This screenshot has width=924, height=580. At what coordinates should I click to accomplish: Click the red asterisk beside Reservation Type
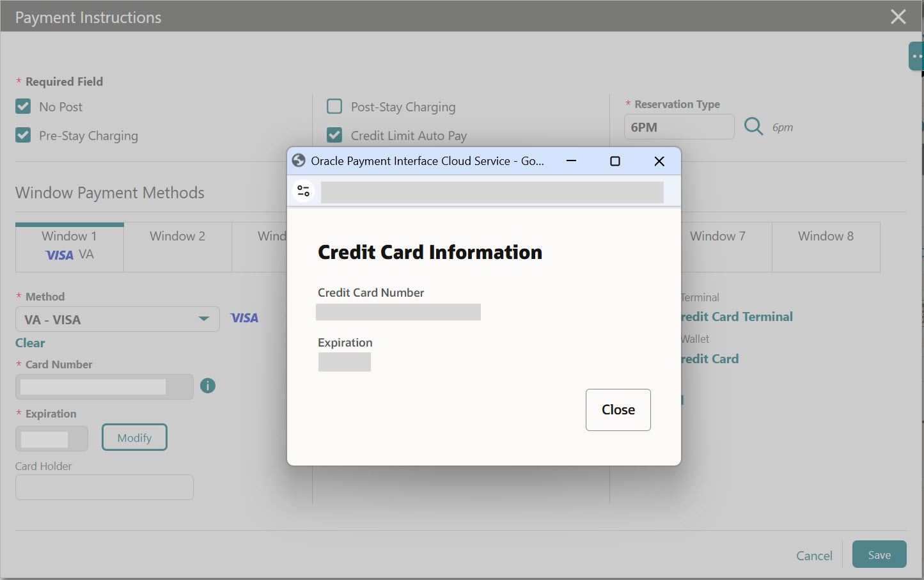click(x=627, y=104)
